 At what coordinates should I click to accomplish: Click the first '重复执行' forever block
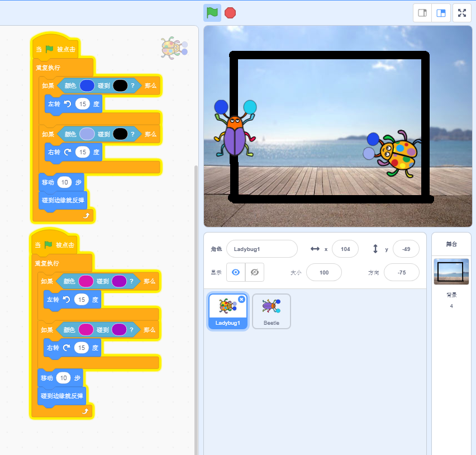(x=47, y=68)
